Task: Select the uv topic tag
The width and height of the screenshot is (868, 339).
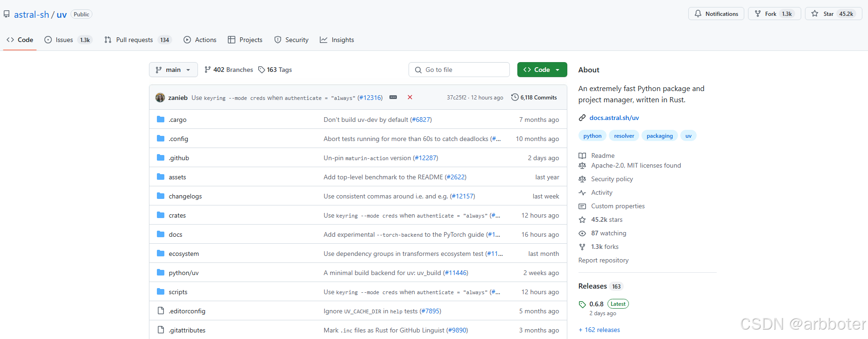Action: (689, 136)
